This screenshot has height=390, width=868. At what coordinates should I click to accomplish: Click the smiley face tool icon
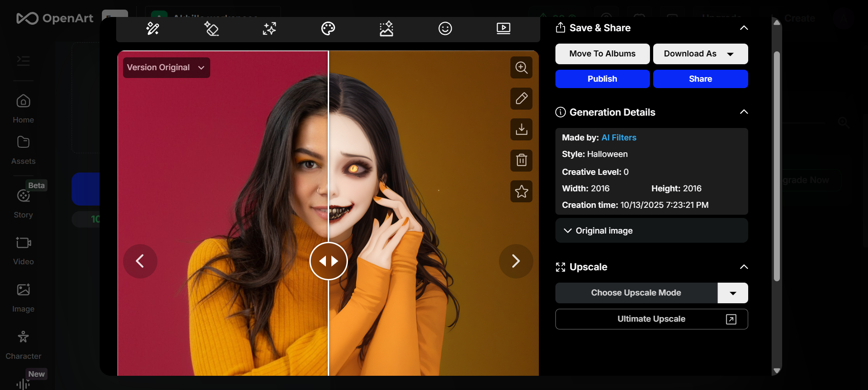click(x=445, y=29)
